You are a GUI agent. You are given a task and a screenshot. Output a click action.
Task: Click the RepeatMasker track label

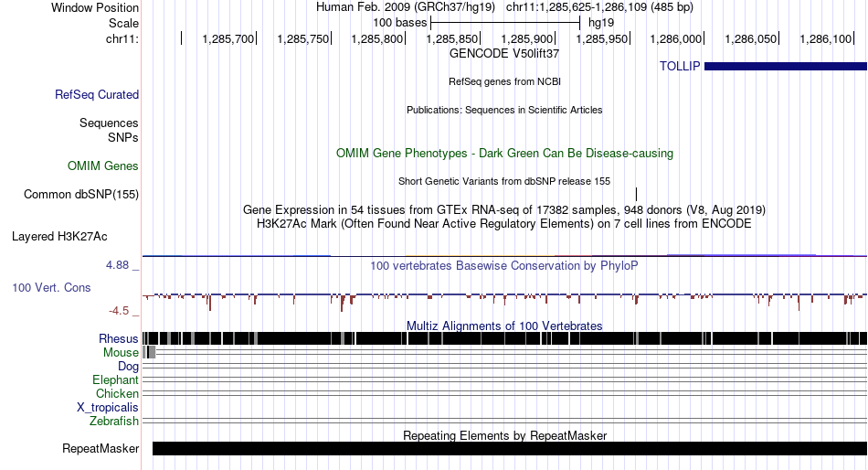(101, 448)
